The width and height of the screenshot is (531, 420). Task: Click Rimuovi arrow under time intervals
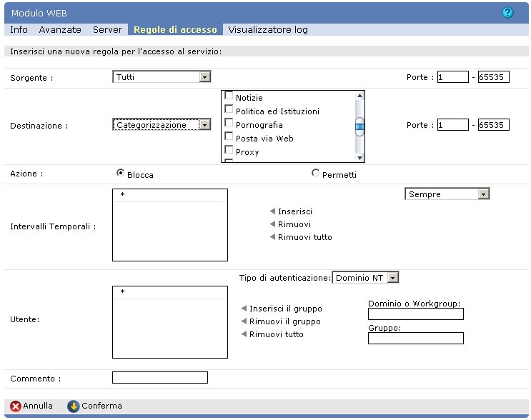pyautogui.click(x=272, y=224)
